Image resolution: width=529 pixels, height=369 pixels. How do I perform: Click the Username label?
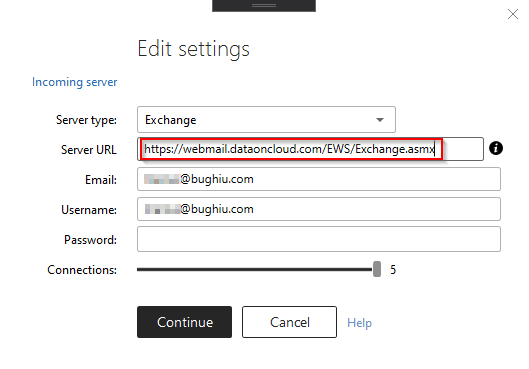(x=89, y=210)
